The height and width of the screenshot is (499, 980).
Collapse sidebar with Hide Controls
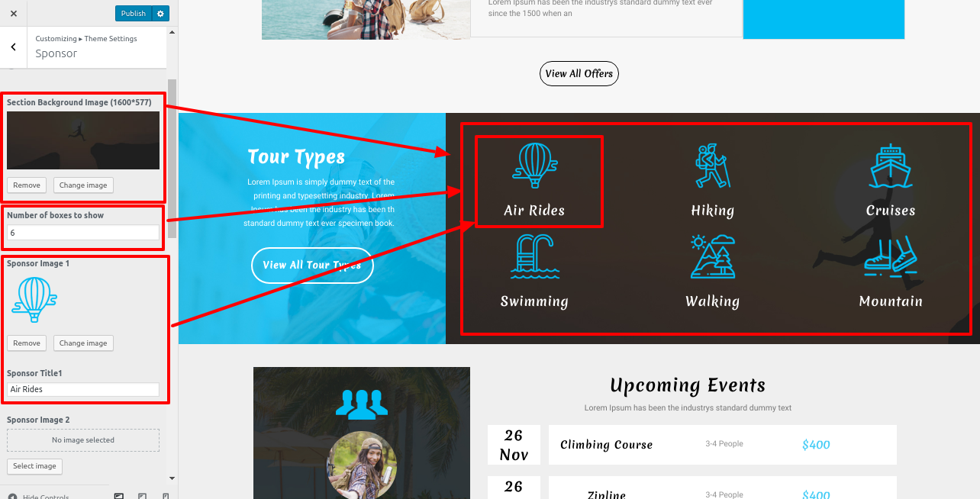(x=40, y=496)
